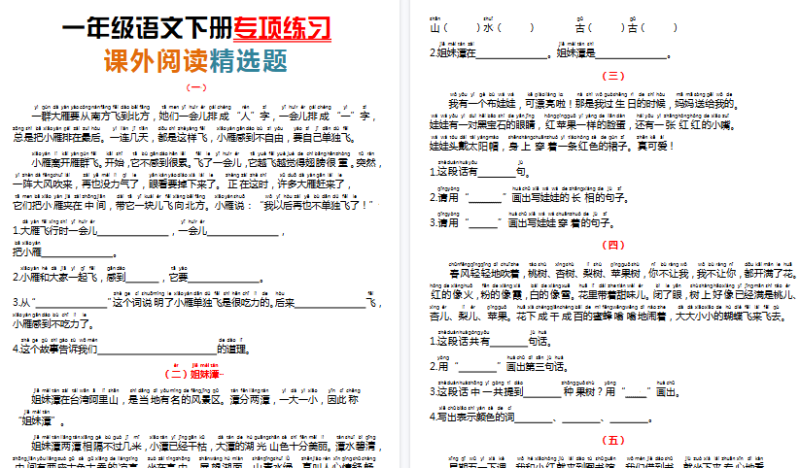Image resolution: width=800 pixels, height=468 pixels.
Task: Click question "4.这个故事告诉我们"
Action: point(131,349)
